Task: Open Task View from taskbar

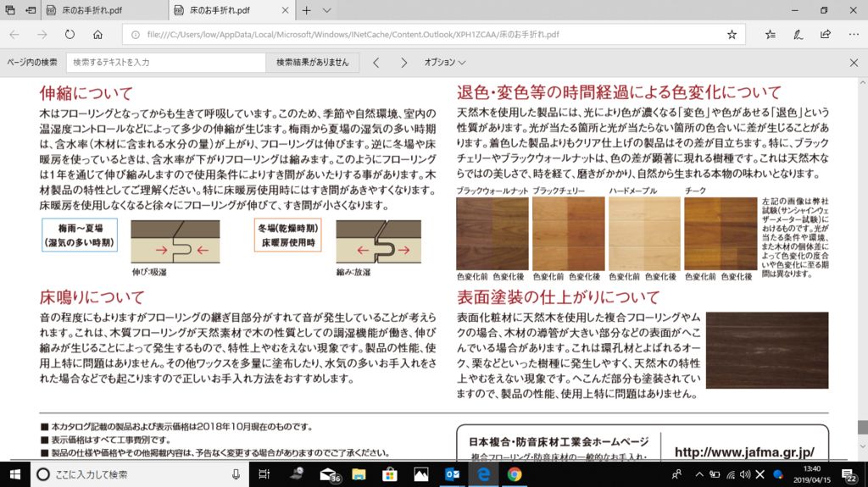Action: (264, 474)
